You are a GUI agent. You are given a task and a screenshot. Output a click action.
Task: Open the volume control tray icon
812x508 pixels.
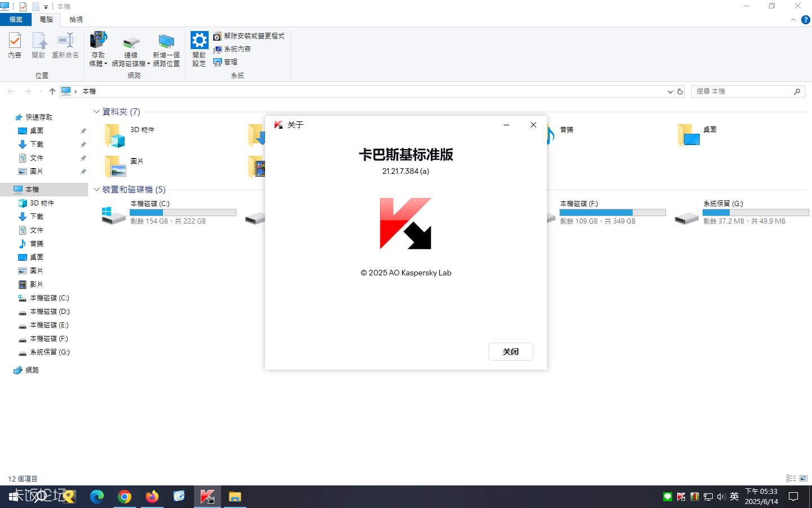[721, 497]
